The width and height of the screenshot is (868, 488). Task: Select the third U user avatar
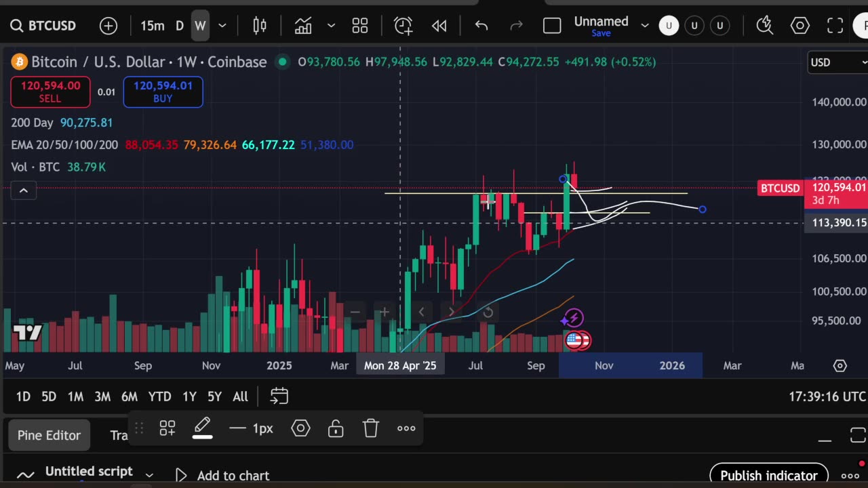tap(720, 26)
